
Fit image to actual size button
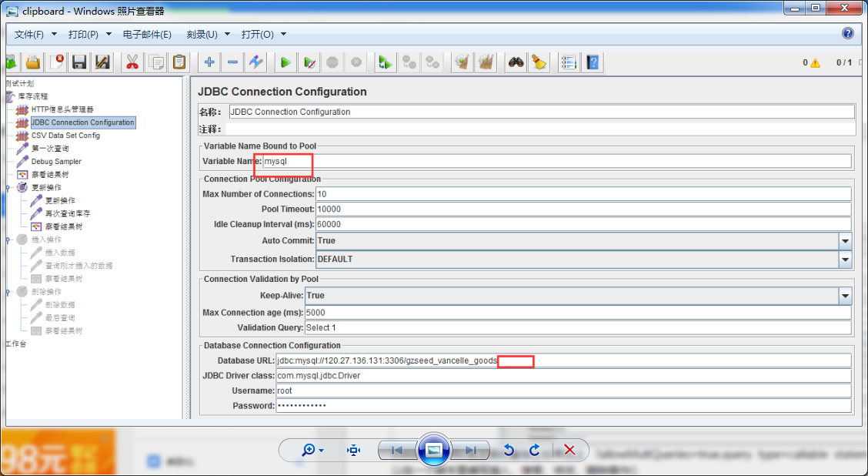[x=354, y=450]
